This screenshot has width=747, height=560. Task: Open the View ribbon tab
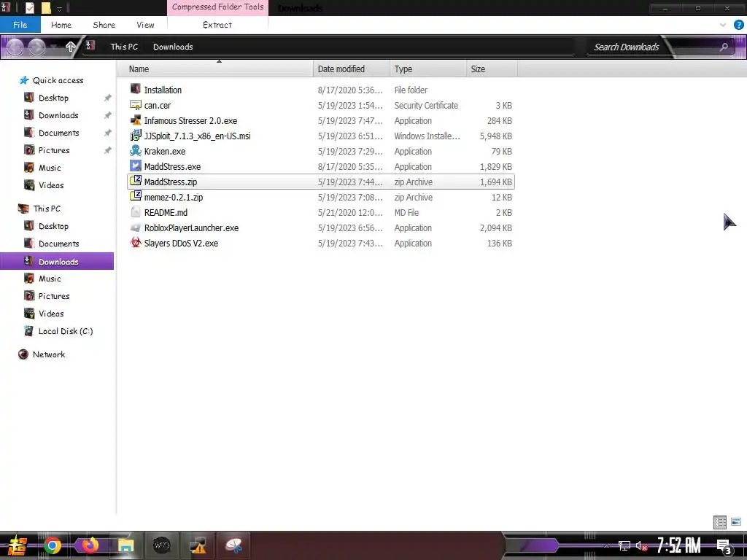click(145, 25)
